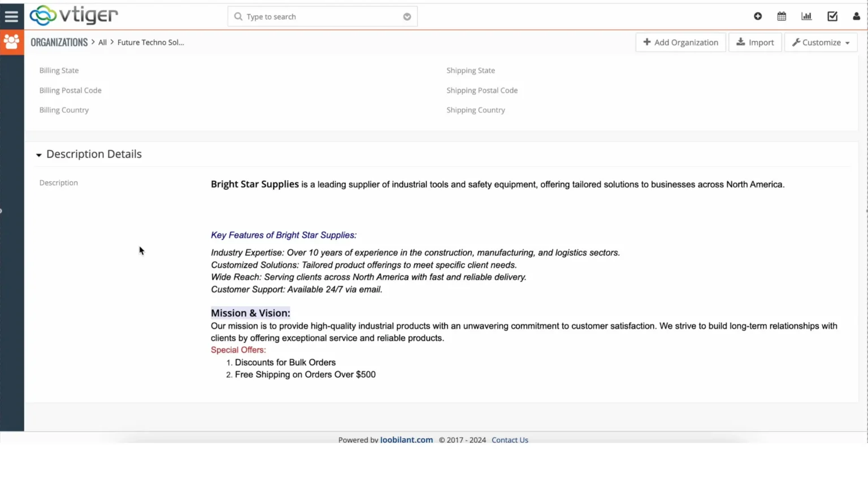
Task: Open the user profile icon
Action: (x=857, y=16)
